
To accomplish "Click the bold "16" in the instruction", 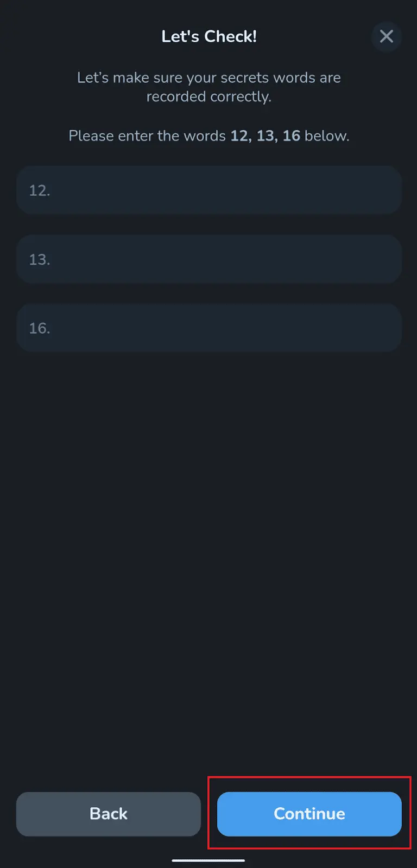I will [x=292, y=136].
